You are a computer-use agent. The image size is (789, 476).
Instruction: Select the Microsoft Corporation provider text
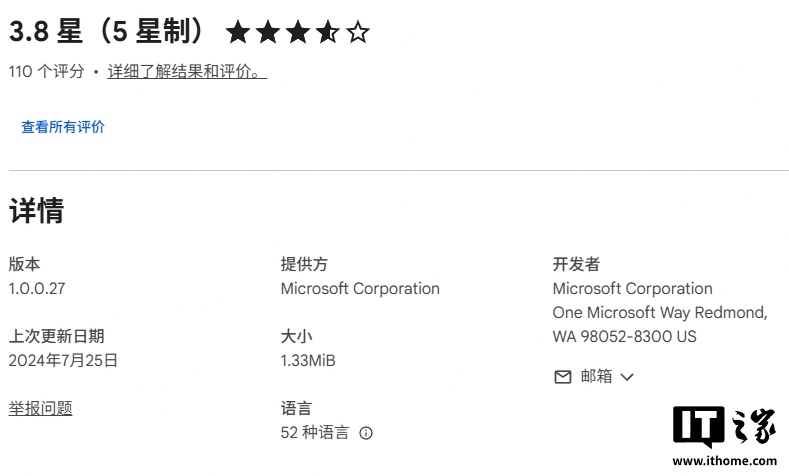pos(360,289)
